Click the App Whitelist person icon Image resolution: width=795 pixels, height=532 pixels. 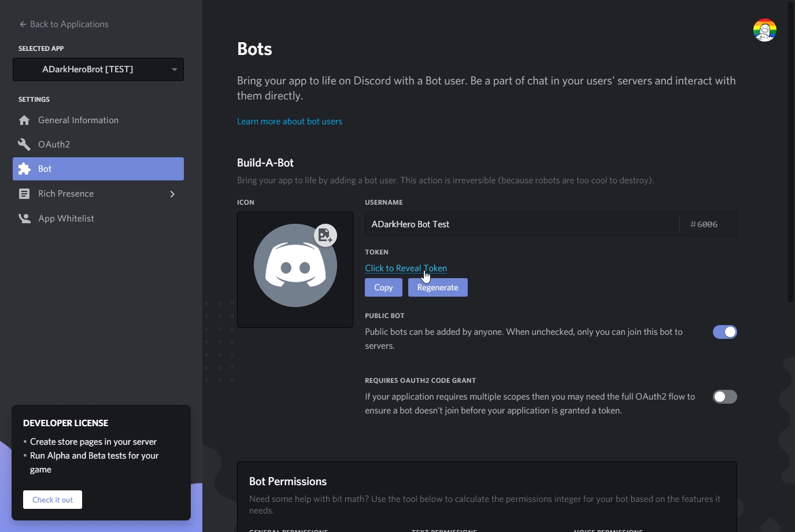tap(24, 219)
